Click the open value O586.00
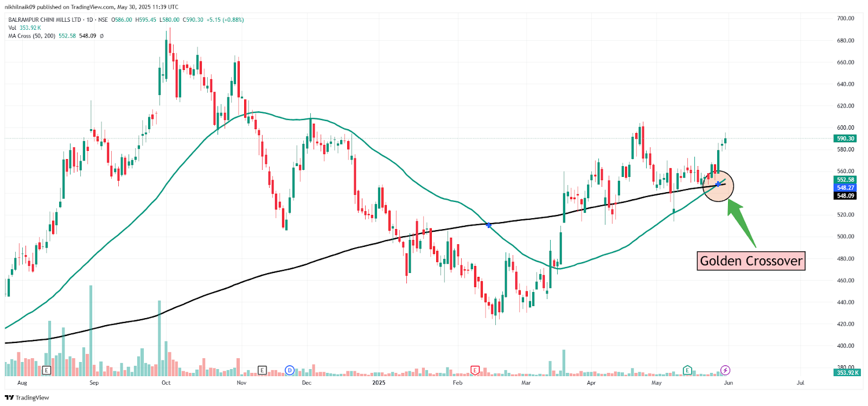This screenshot has width=868, height=406. pos(122,20)
